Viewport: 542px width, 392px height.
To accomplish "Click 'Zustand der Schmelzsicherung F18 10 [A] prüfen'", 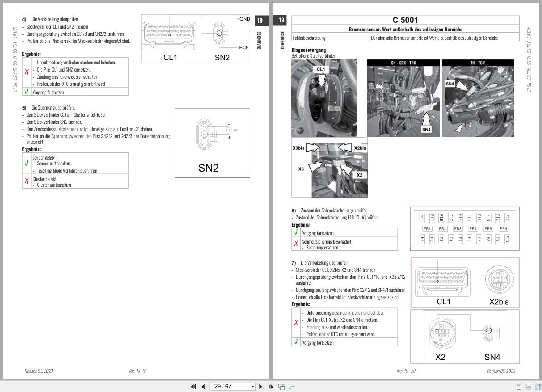I will [x=336, y=218].
